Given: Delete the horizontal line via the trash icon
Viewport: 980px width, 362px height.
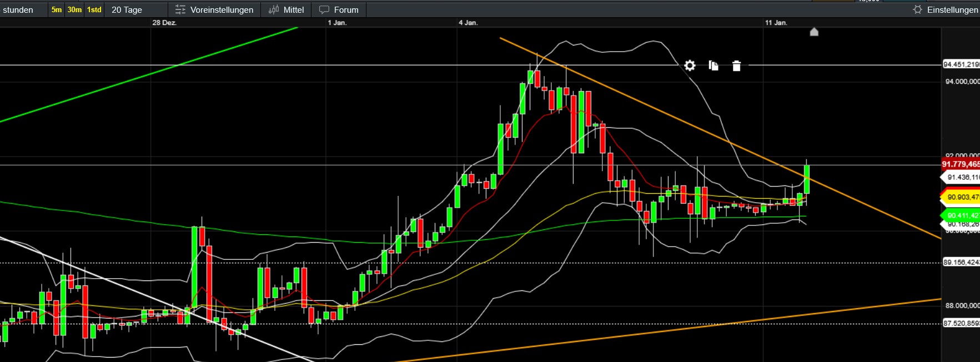Looking at the screenshot, I should [736, 66].
